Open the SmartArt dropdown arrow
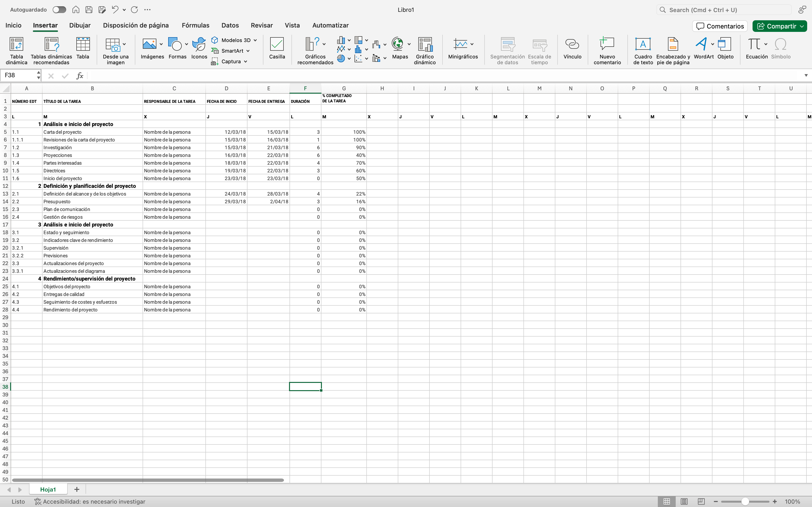The image size is (812, 507). (x=248, y=51)
